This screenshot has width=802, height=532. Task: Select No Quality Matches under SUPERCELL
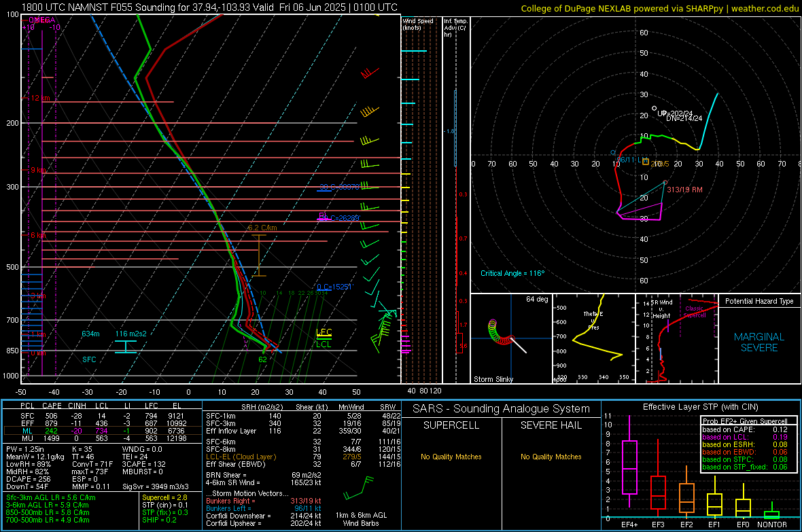(451, 457)
